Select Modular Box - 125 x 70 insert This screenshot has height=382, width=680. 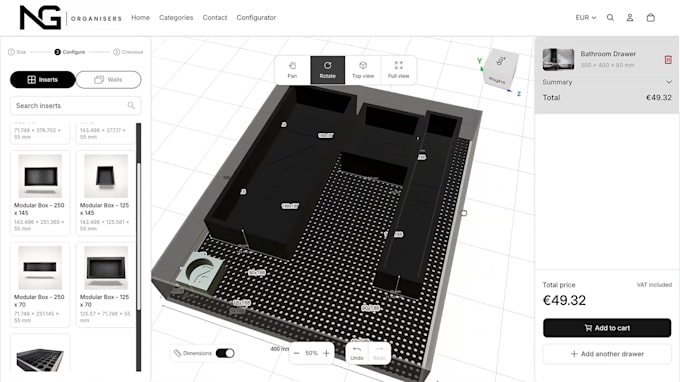click(x=106, y=284)
